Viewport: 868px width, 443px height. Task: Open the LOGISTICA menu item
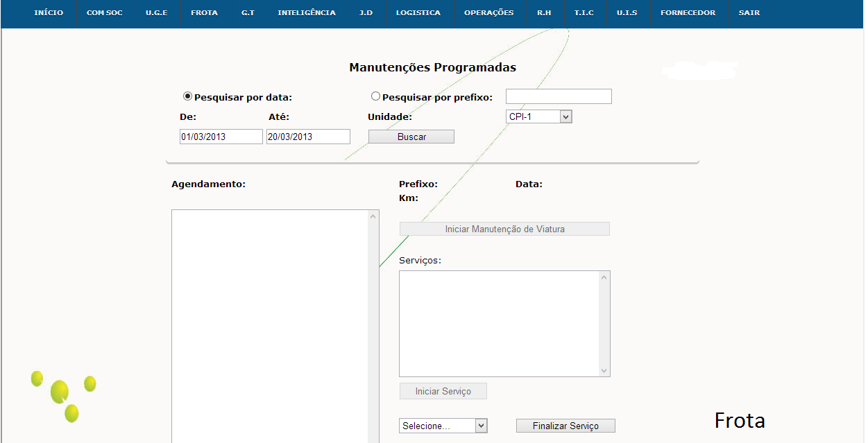[418, 13]
